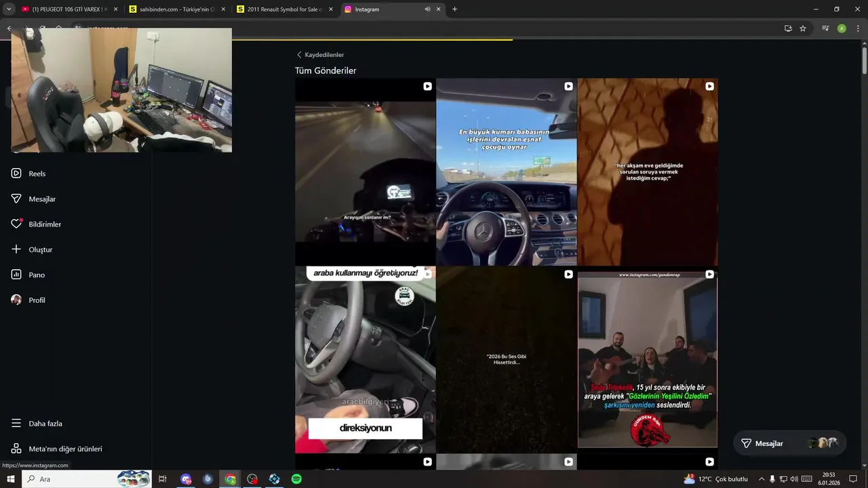The height and width of the screenshot is (488, 868).
Task: Open Discord from the taskbar
Action: tap(186, 479)
